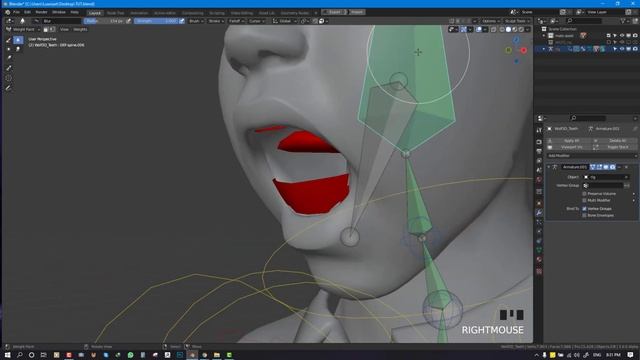Open the Output properties tab

pos(539,151)
